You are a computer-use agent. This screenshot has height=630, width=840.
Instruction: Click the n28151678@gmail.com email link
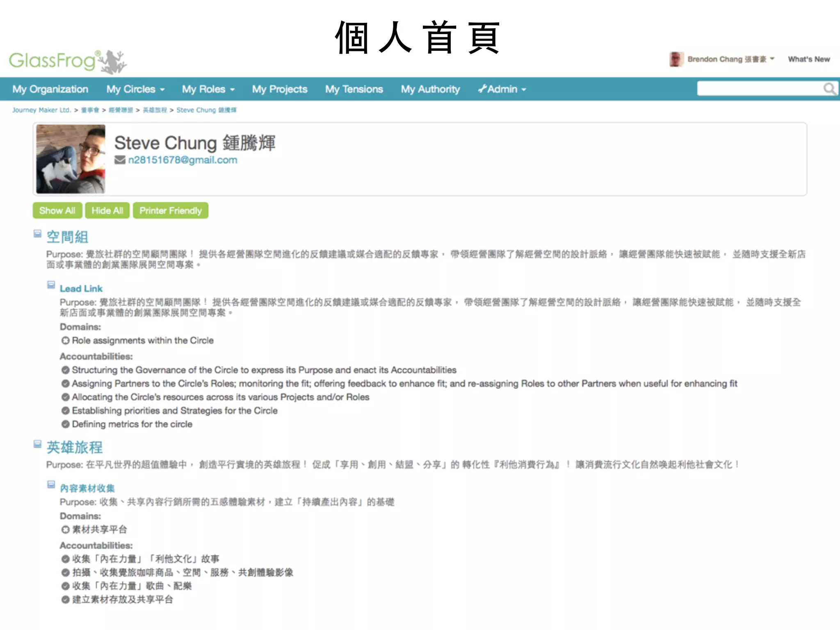click(x=183, y=160)
